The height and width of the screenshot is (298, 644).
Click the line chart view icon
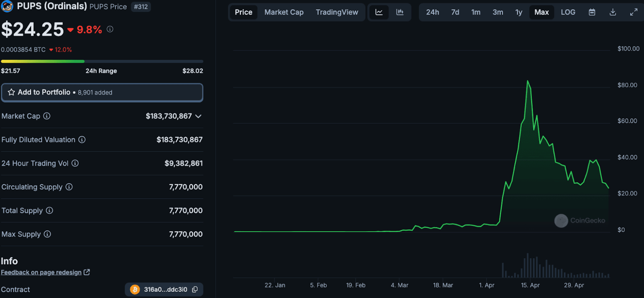pyautogui.click(x=379, y=12)
